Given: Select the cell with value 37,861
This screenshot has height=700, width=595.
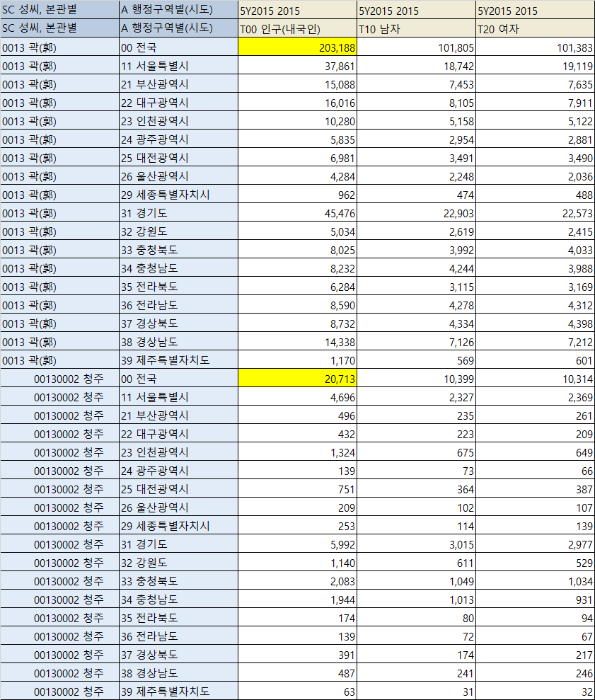Looking at the screenshot, I should pyautogui.click(x=297, y=66).
